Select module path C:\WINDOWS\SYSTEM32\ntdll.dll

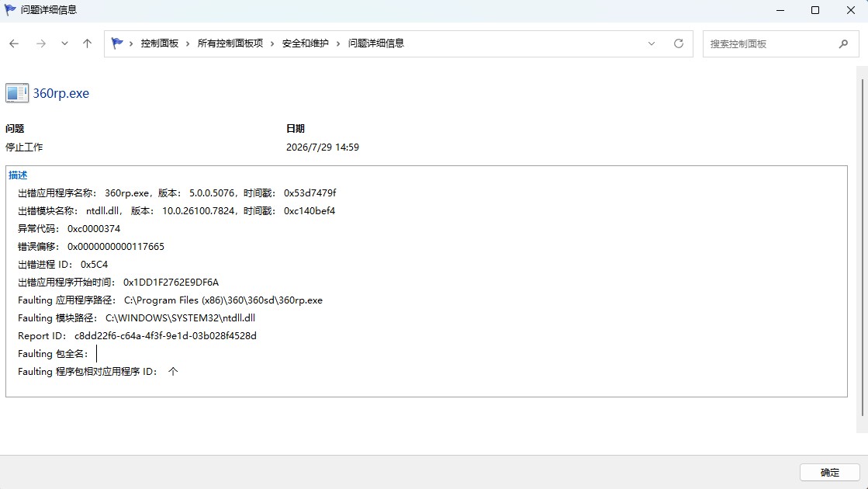[181, 318]
